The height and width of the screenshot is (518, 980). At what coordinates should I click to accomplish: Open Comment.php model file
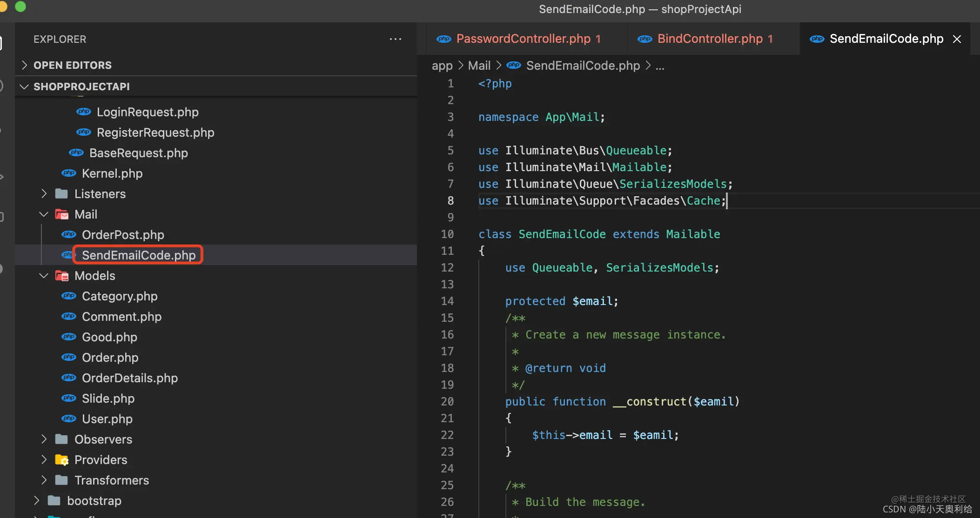(x=121, y=317)
